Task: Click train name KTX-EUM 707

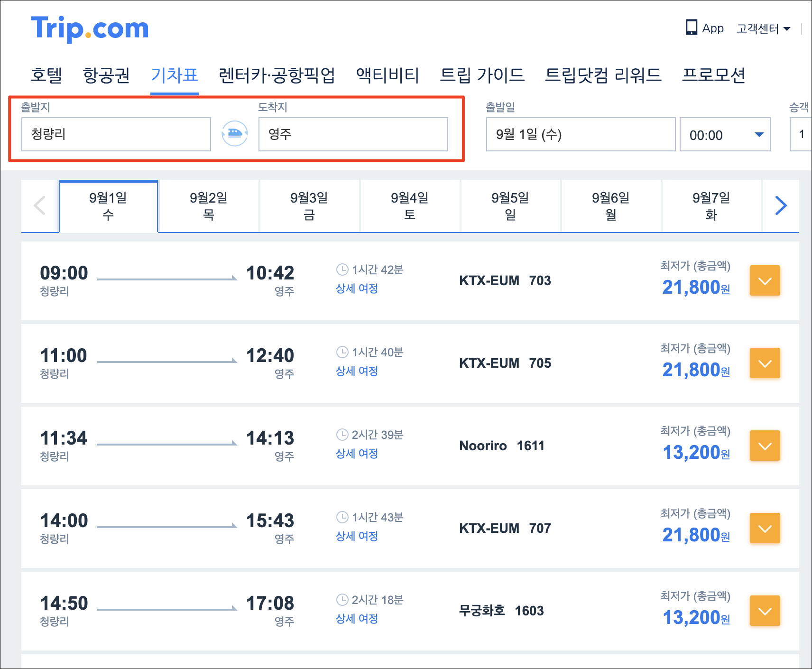Action: click(x=505, y=528)
